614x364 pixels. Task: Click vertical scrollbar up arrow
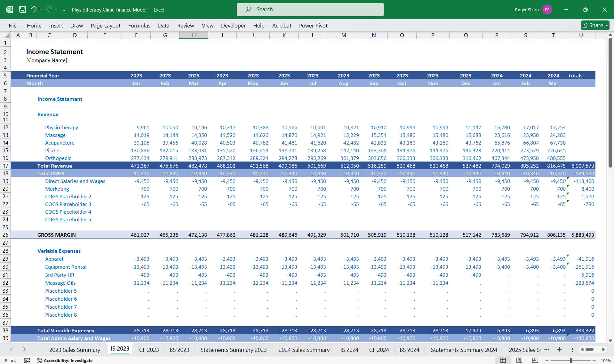click(x=610, y=35)
